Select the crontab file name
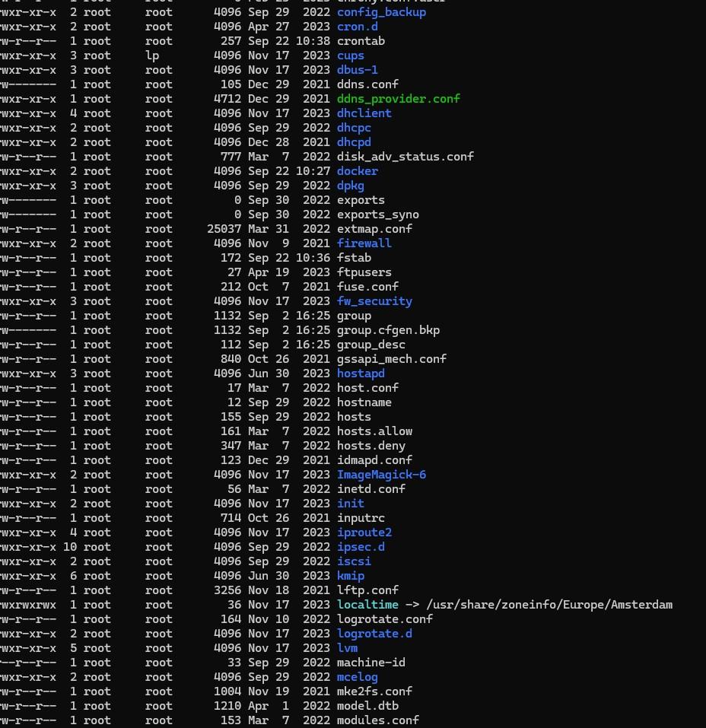The image size is (706, 728). [361, 41]
